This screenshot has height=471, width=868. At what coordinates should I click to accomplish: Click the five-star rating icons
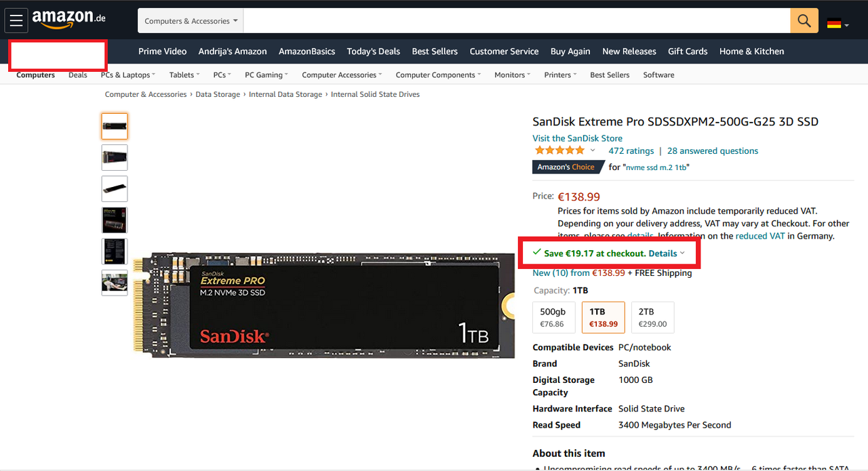(x=559, y=150)
